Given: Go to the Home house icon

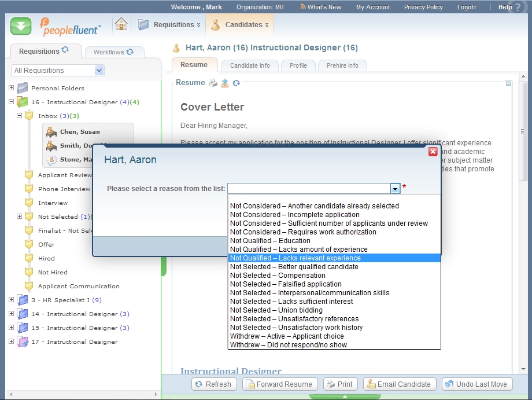Looking at the screenshot, I should pos(121,25).
